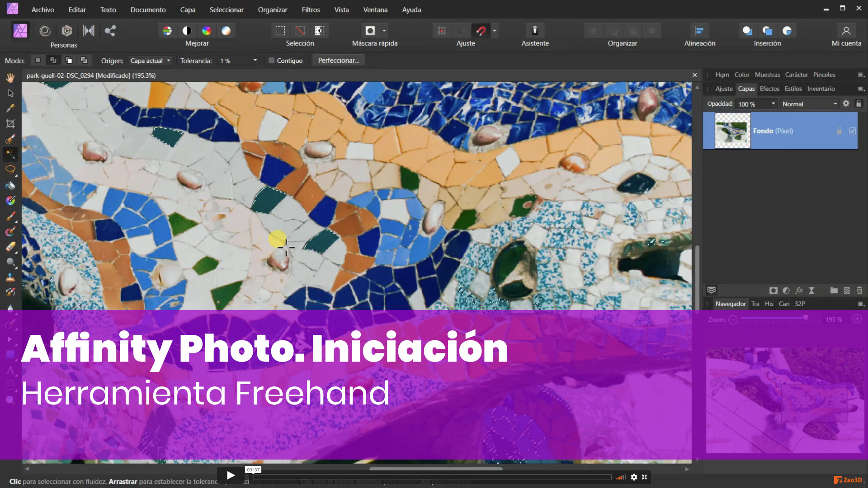Click the live filters hourglass icon

pos(811,291)
